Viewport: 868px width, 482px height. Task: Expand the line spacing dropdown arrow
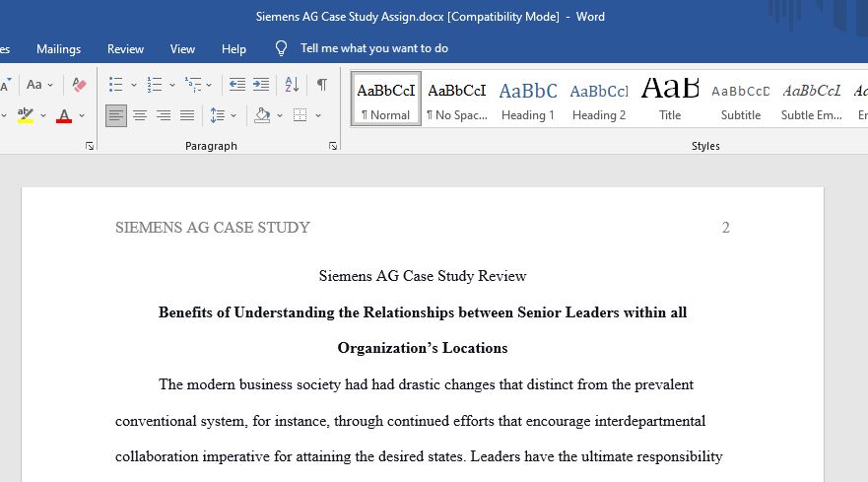click(234, 115)
